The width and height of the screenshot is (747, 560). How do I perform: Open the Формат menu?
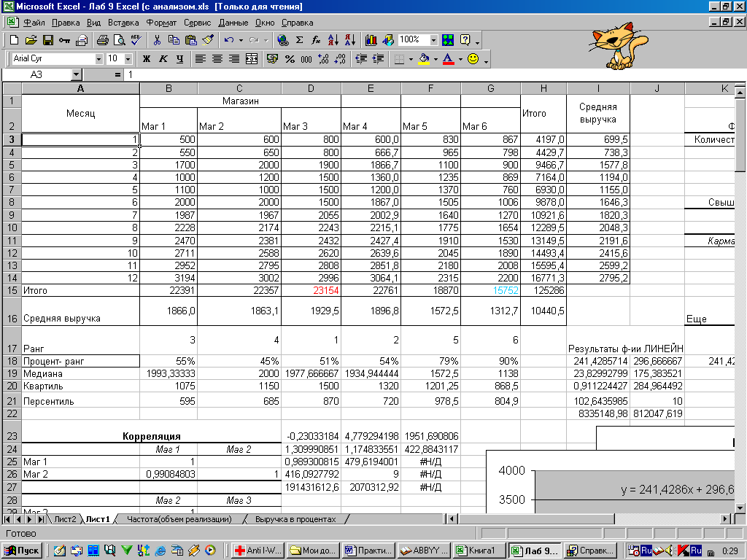pyautogui.click(x=161, y=23)
